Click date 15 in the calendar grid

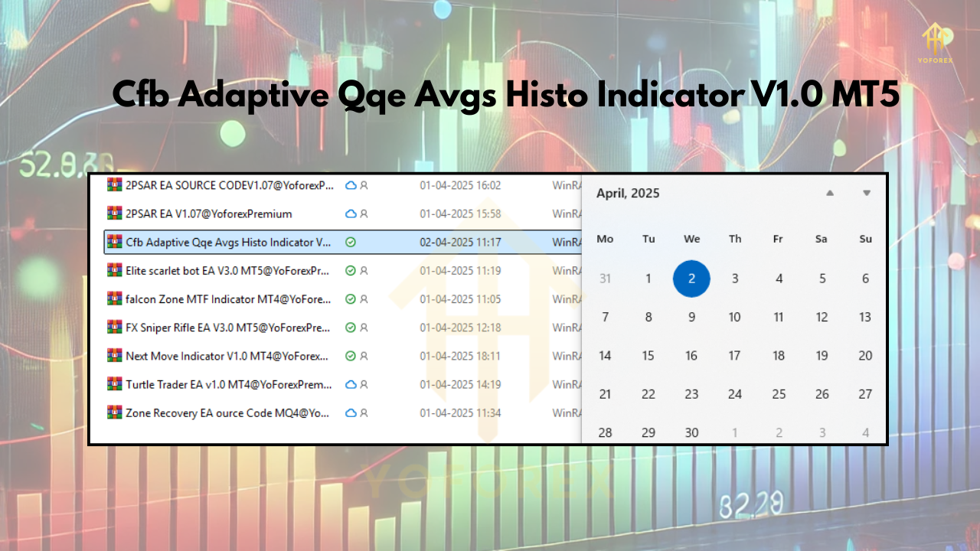(x=648, y=355)
